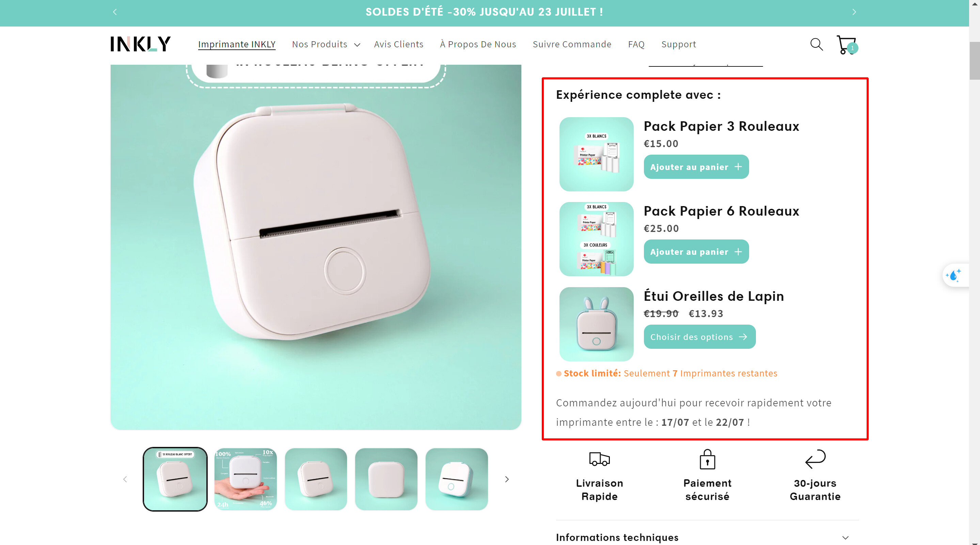Screen dimensions: 980x545
Task: Show next gallery thumbnails arrow
Action: tap(507, 479)
